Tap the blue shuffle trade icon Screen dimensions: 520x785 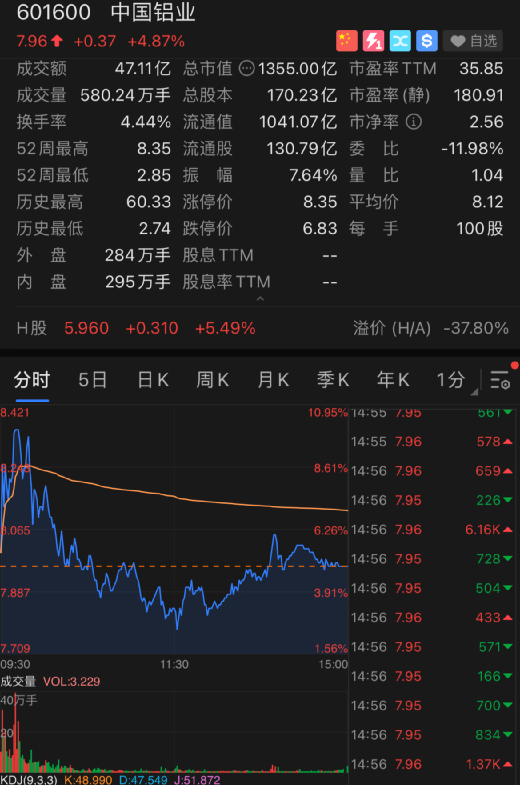pos(400,41)
